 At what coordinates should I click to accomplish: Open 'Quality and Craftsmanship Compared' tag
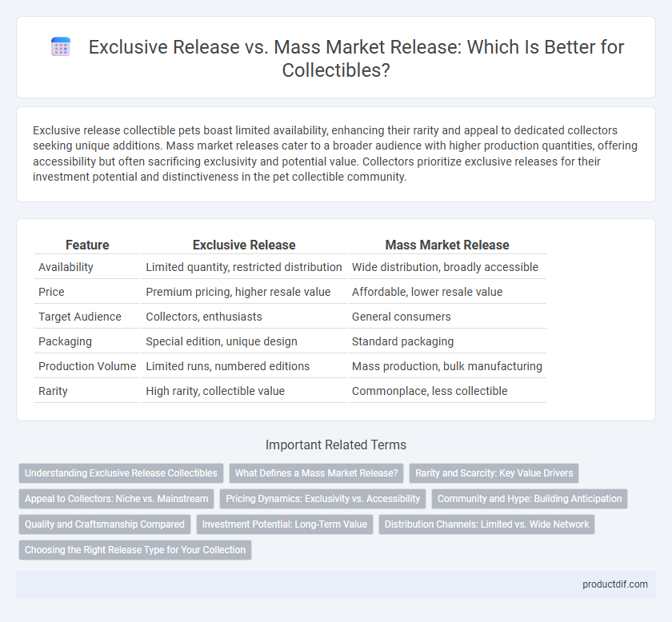coord(105,524)
